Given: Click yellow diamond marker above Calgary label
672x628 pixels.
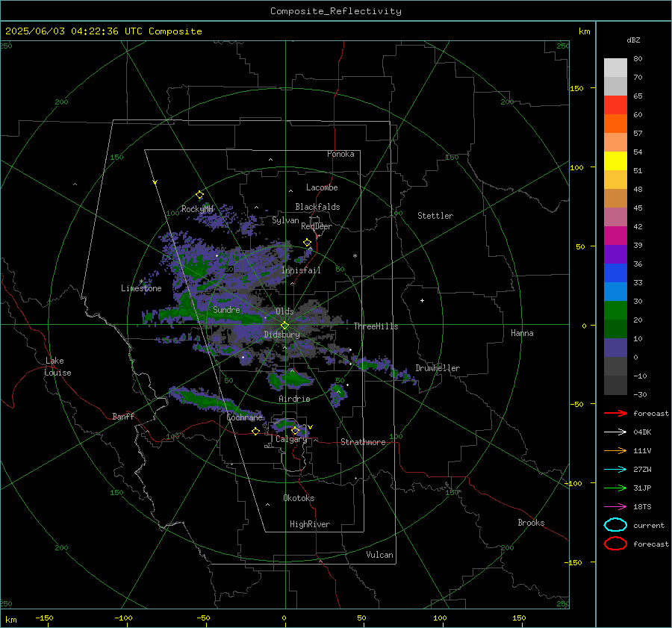Looking at the screenshot, I should 295,430.
